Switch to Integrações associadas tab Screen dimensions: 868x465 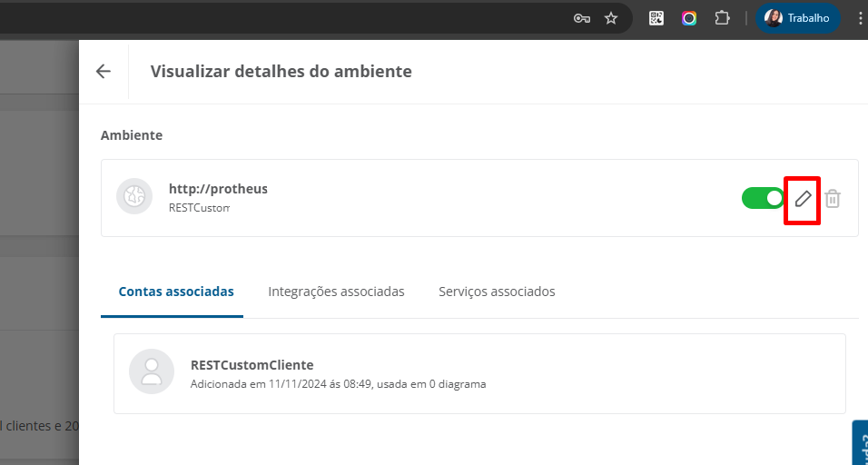point(336,292)
